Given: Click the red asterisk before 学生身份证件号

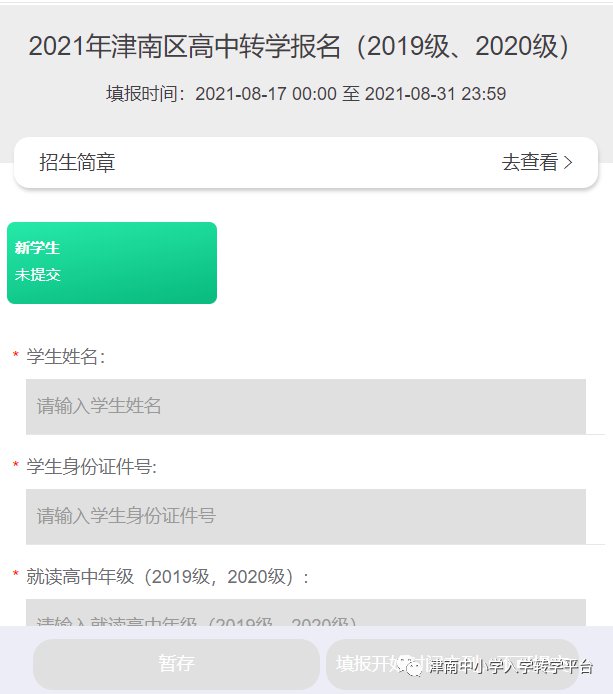Looking at the screenshot, I should (x=15, y=466).
